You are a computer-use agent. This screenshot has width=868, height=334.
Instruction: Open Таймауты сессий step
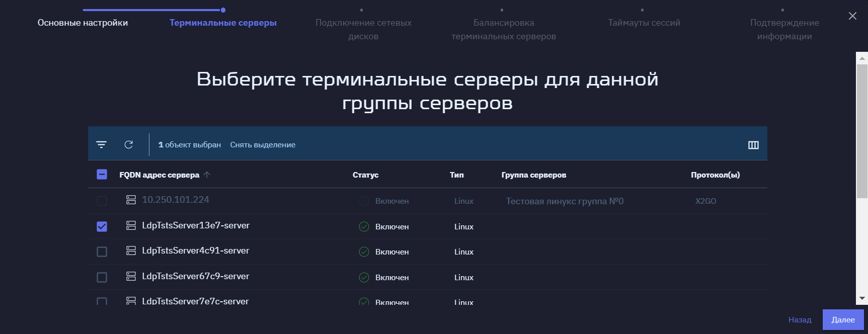pyautogui.click(x=644, y=23)
